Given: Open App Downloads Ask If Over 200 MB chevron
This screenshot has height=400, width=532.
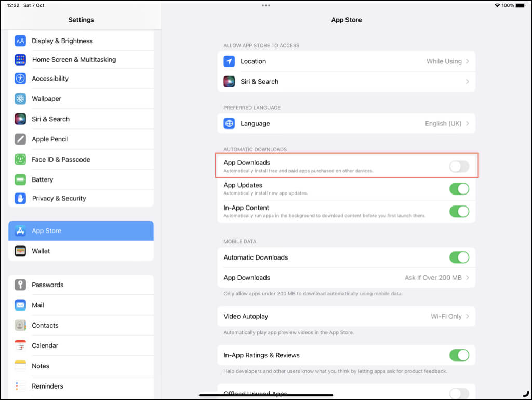Looking at the screenshot, I should point(468,278).
